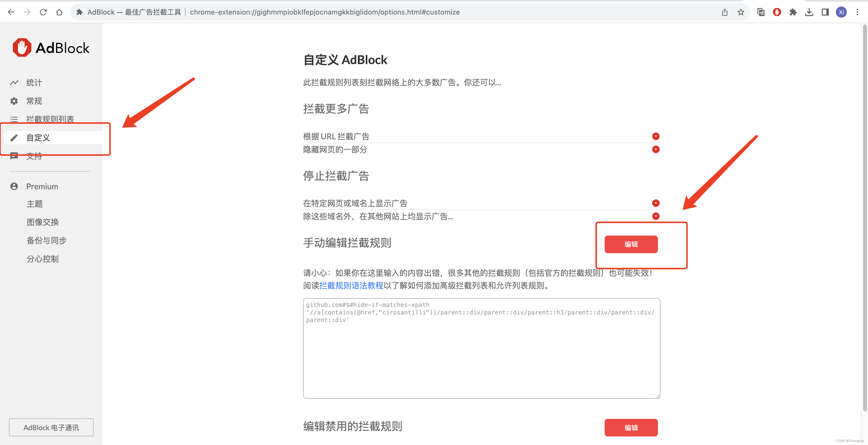Bookmark this page with star icon
This screenshot has width=868, height=445.
tap(741, 13)
